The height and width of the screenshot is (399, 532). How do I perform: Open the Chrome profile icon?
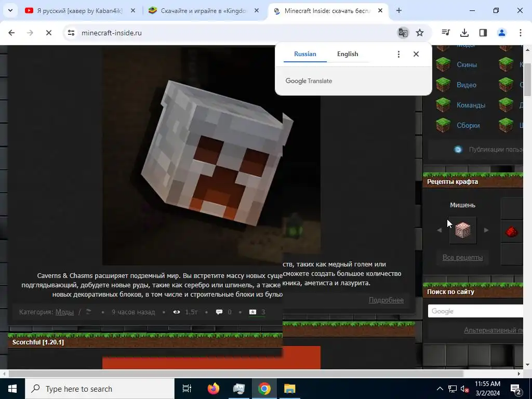(502, 33)
